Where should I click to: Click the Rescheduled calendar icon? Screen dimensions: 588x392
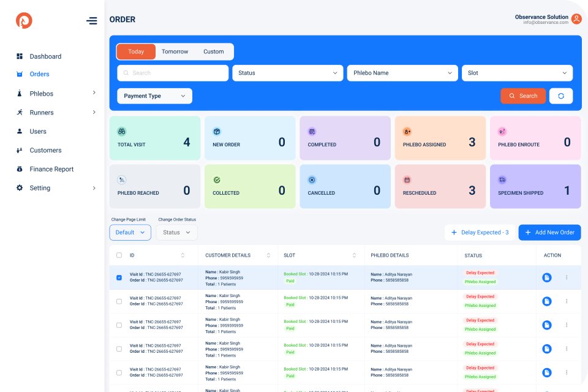[406, 180]
